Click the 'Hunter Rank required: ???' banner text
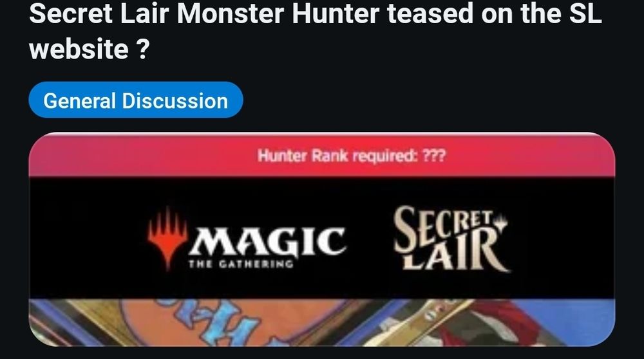This screenshot has width=644, height=359. pyautogui.click(x=352, y=156)
